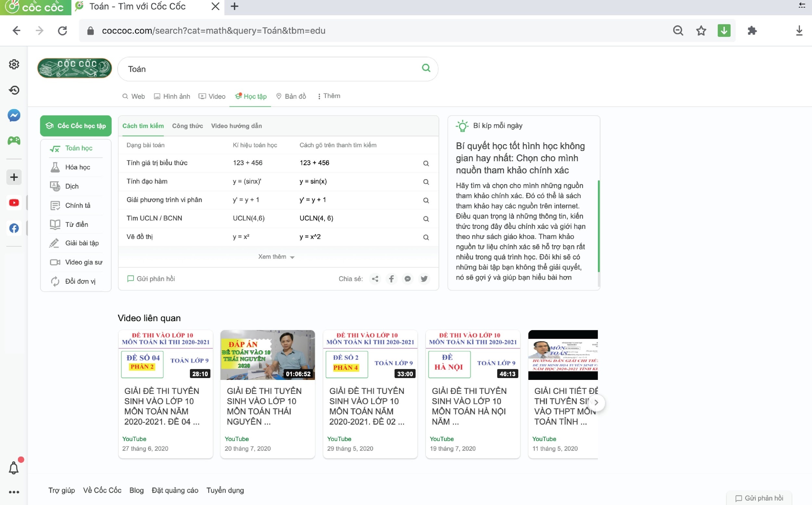Click the notification bell icon

[x=14, y=468]
